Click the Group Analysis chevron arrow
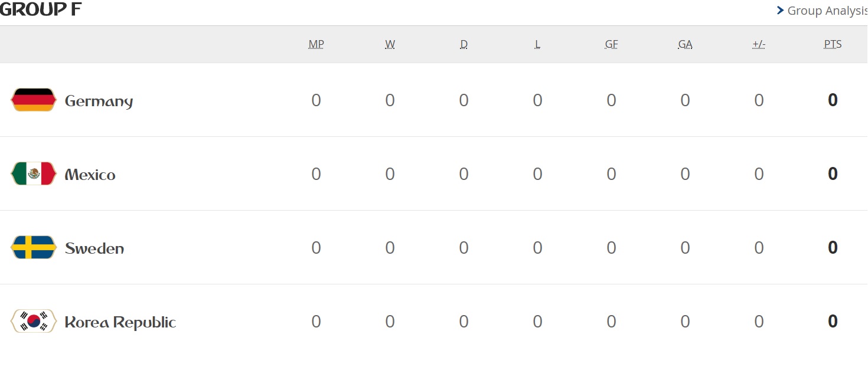Viewport: 868px width, 367px height. [781, 11]
